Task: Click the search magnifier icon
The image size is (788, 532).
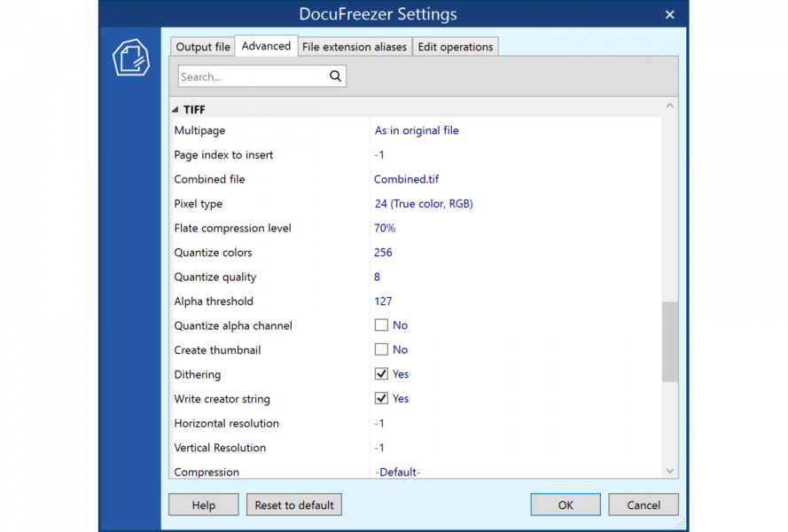Action: [335, 76]
